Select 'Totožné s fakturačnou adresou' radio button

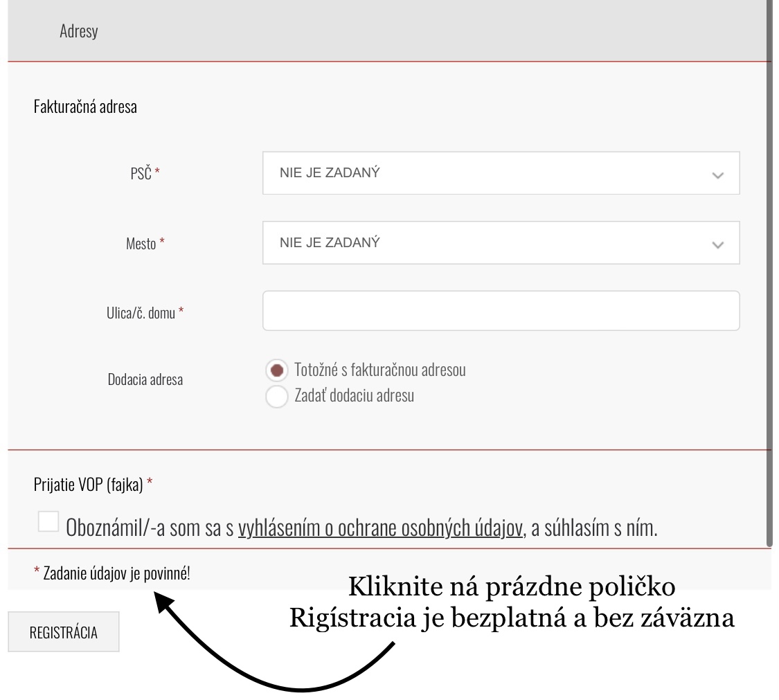(x=276, y=370)
